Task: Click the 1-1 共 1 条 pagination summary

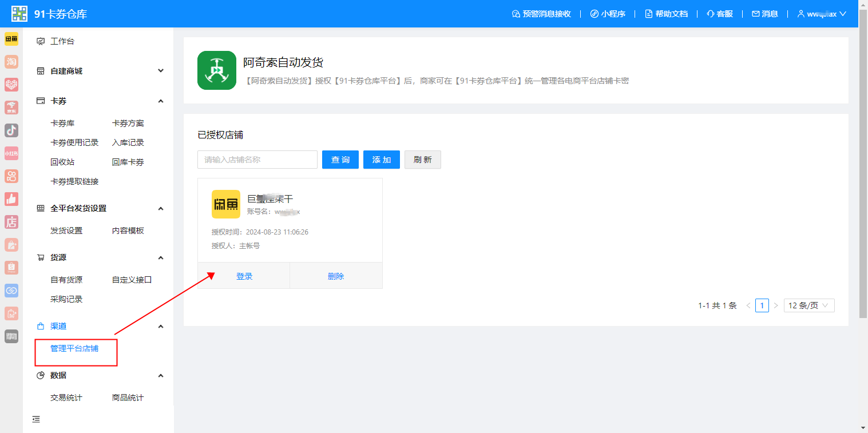Action: tap(718, 305)
